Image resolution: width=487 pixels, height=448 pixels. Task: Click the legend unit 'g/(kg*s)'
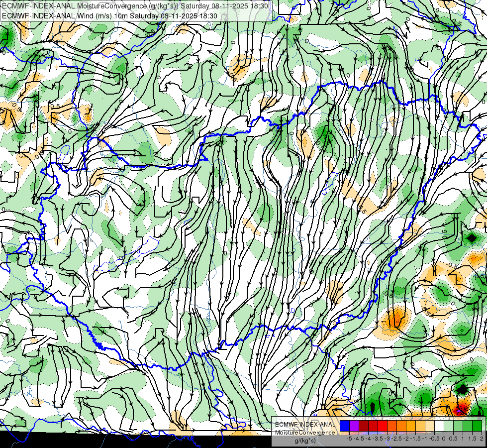click(305, 441)
